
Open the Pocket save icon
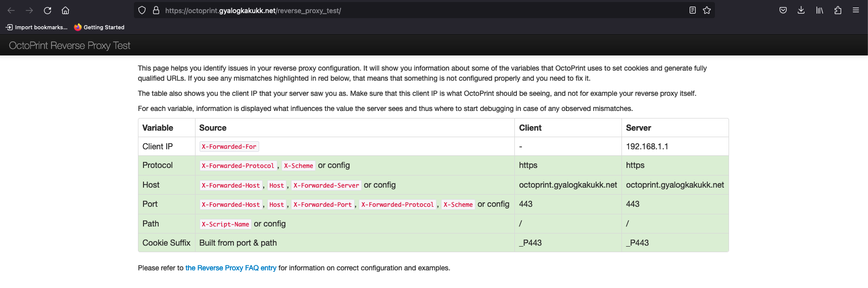coord(783,10)
